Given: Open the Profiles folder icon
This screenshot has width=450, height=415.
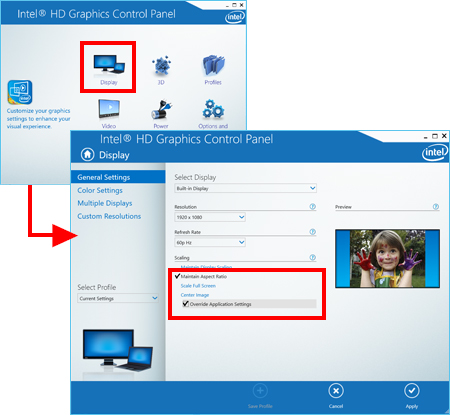Looking at the screenshot, I should [213, 65].
